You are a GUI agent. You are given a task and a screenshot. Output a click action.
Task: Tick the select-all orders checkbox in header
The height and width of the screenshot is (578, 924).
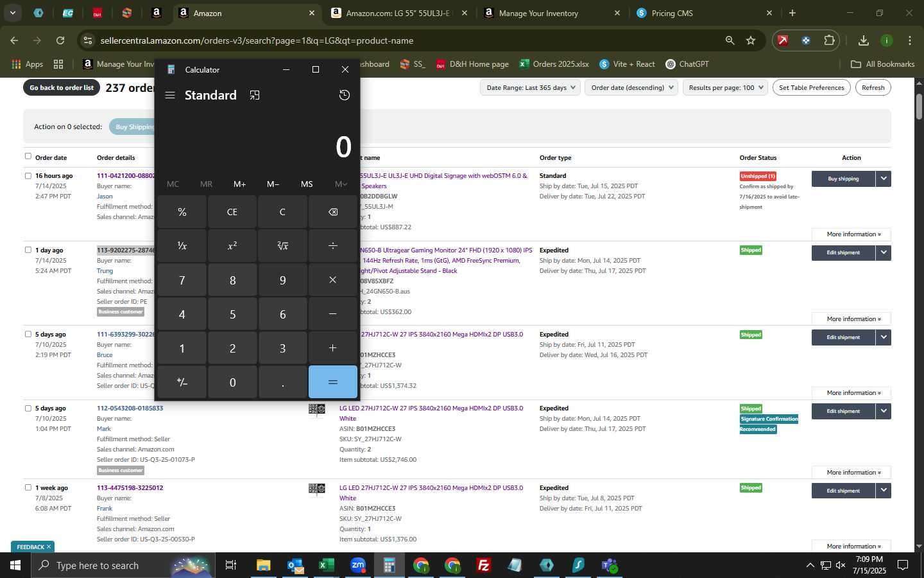coord(28,156)
